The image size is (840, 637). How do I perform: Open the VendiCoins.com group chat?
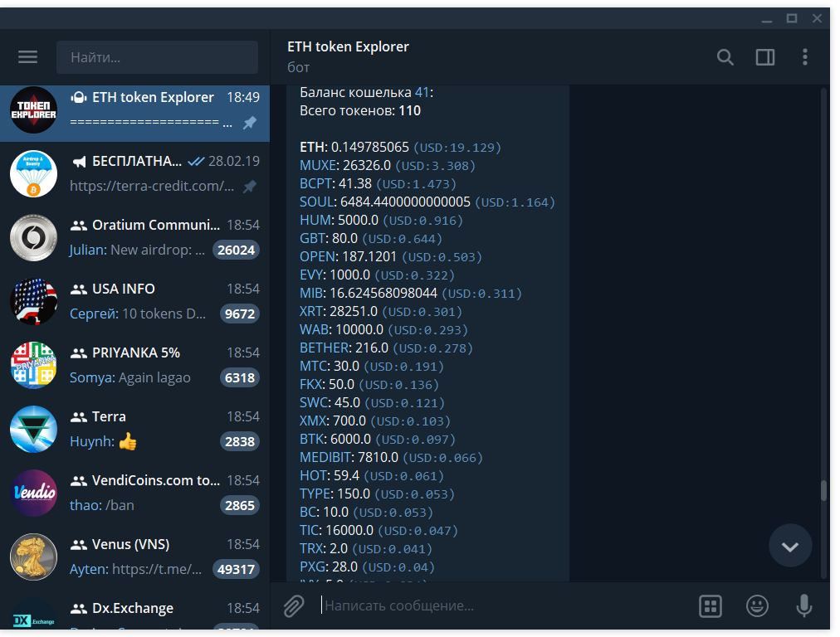(135, 493)
